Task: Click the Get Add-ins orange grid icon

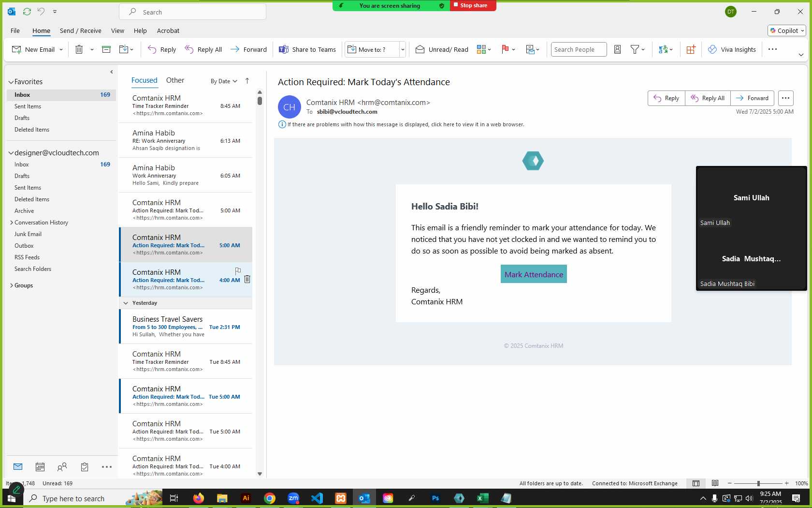Action: [x=691, y=49]
